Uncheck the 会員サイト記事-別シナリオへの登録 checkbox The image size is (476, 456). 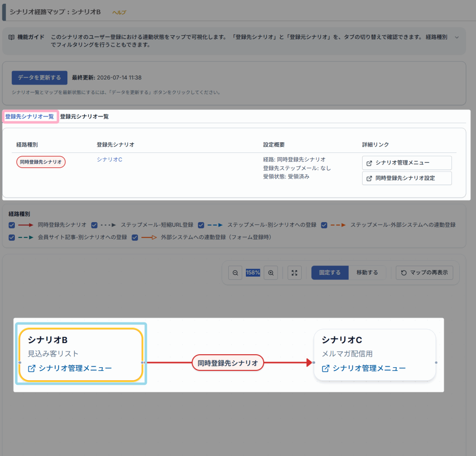(x=12, y=238)
